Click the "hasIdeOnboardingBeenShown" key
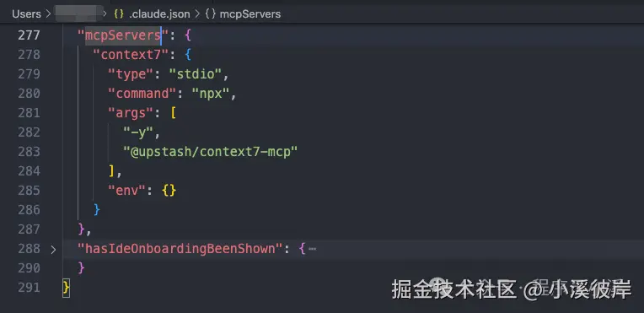Image resolution: width=644 pixels, height=313 pixels. [x=180, y=249]
